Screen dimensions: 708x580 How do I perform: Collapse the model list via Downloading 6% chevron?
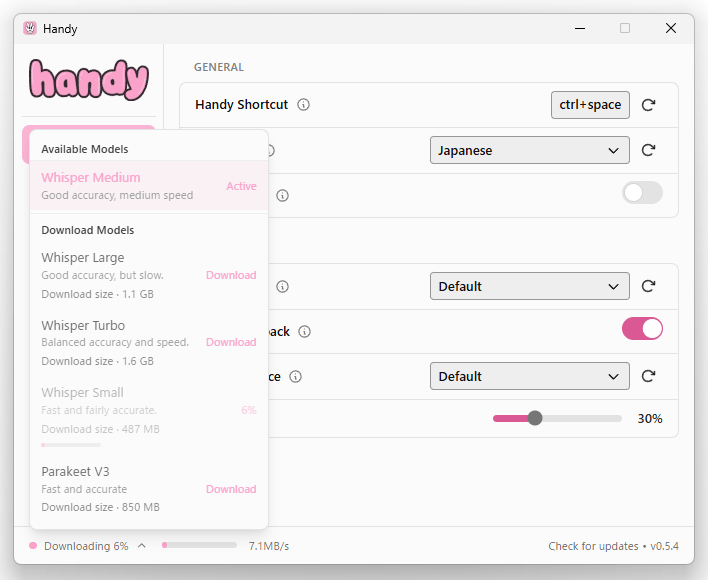click(141, 546)
